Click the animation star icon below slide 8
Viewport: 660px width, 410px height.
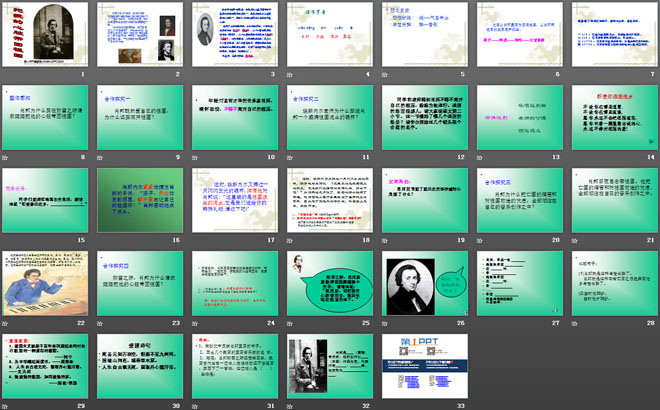pyautogui.click(x=5, y=158)
